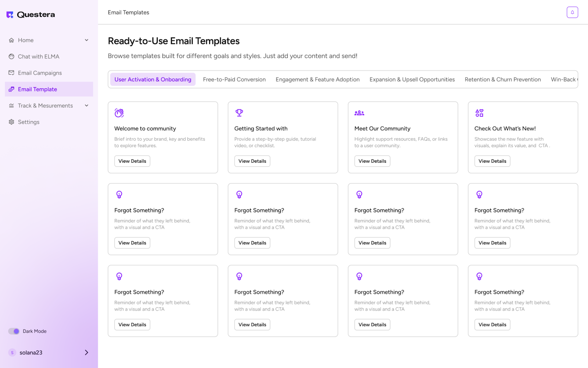Click the waving hand icon on Welcome card
Image resolution: width=588 pixels, height=368 pixels.
pyautogui.click(x=119, y=113)
